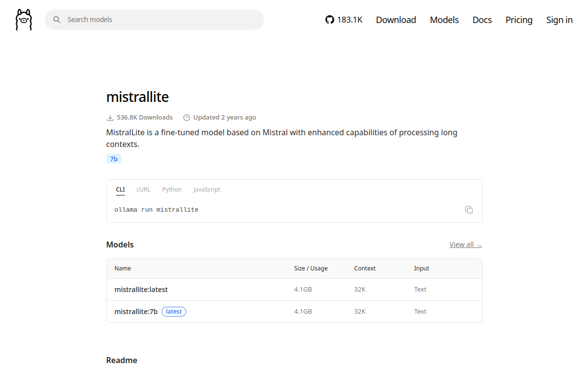This screenshot has height=392, width=588.
Task: Click the 536.8K Downloads text
Action: [145, 118]
